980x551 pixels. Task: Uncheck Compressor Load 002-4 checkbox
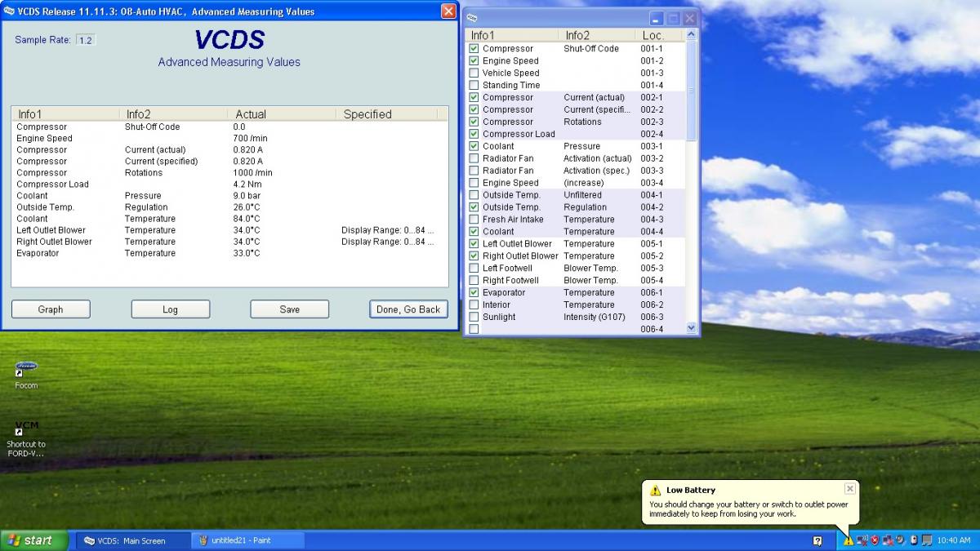tap(474, 135)
